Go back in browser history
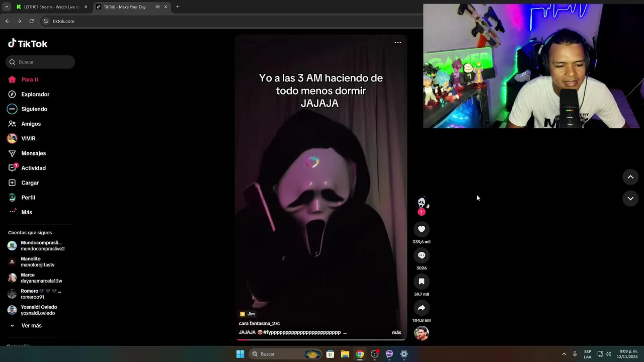 (7, 21)
